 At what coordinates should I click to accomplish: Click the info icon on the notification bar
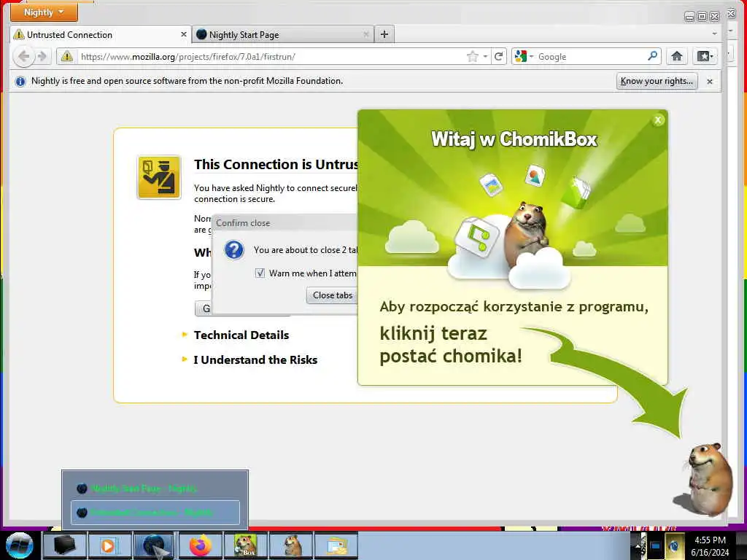(x=20, y=82)
